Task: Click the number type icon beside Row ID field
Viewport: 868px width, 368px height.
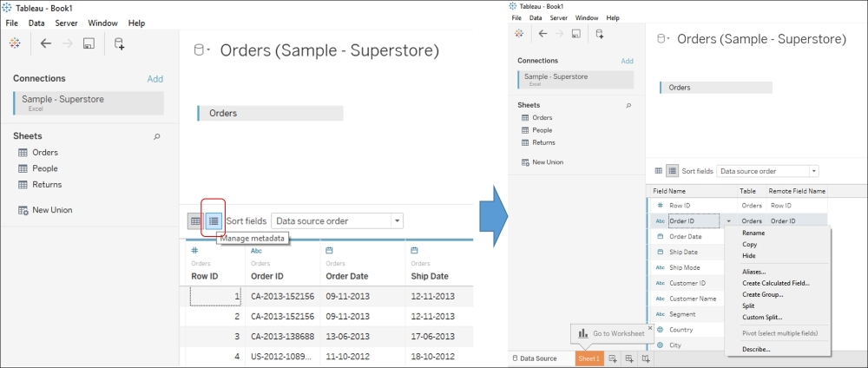Action: tap(660, 206)
